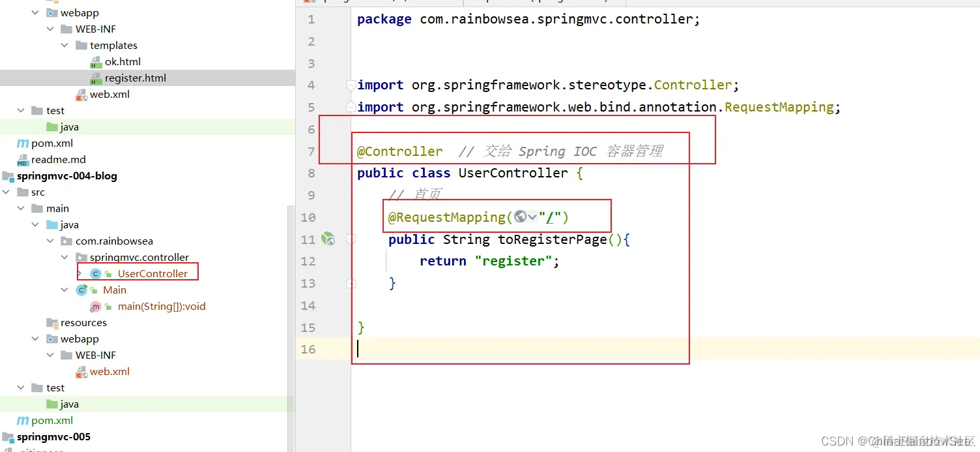The height and width of the screenshot is (452, 980).
Task: Click the green lock icon next to Main
Action: point(94,291)
